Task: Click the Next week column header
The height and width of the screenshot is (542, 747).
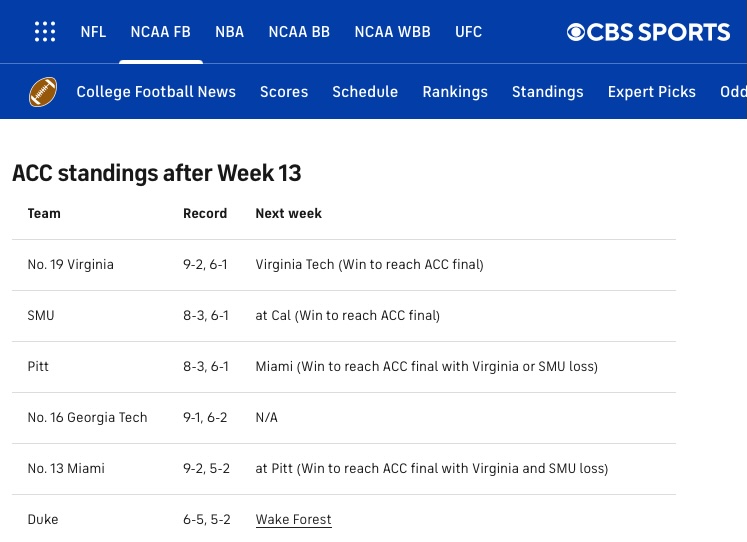Action: pos(288,213)
